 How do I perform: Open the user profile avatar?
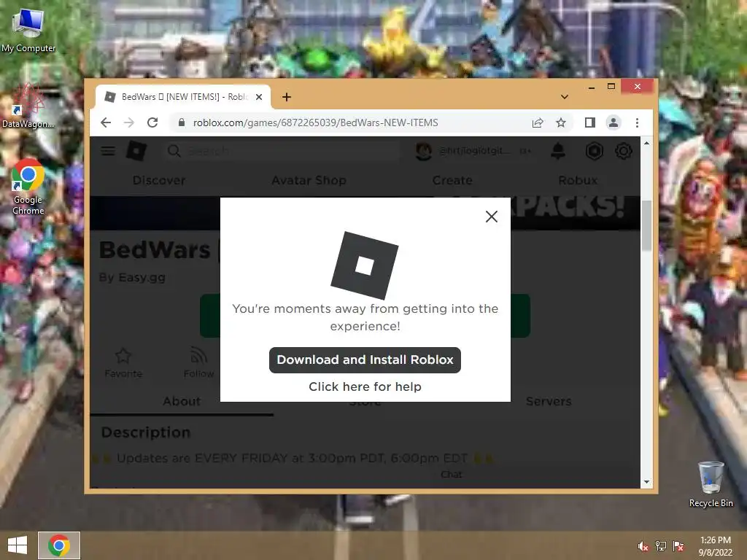[424, 151]
